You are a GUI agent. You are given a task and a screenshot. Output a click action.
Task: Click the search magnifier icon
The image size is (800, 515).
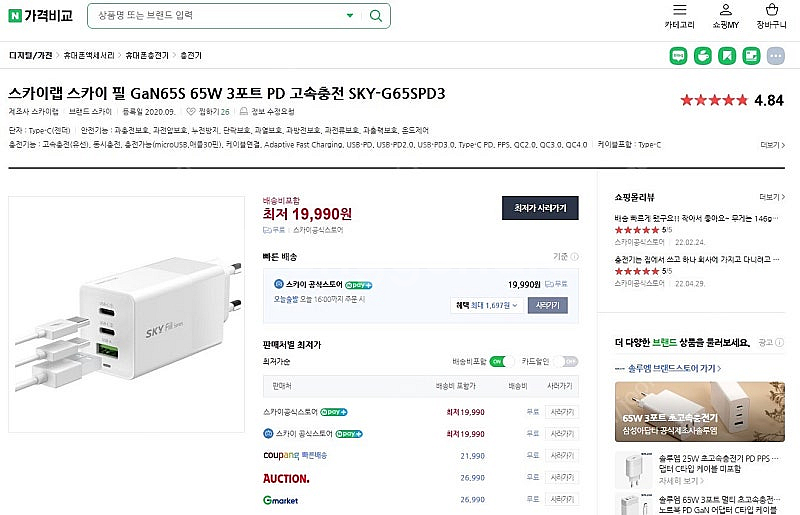tap(375, 16)
